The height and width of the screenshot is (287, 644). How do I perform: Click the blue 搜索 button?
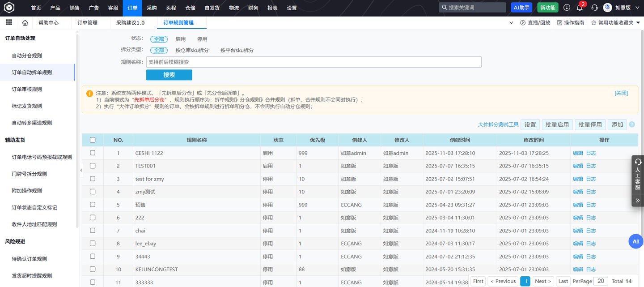tap(169, 75)
